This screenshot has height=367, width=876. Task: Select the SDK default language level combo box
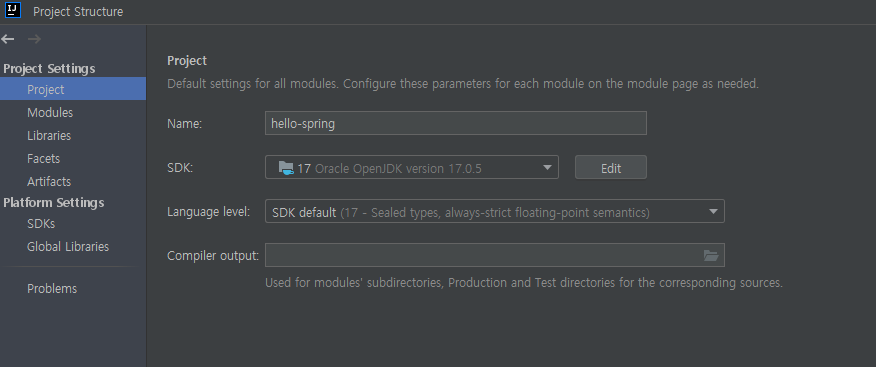[x=494, y=211]
